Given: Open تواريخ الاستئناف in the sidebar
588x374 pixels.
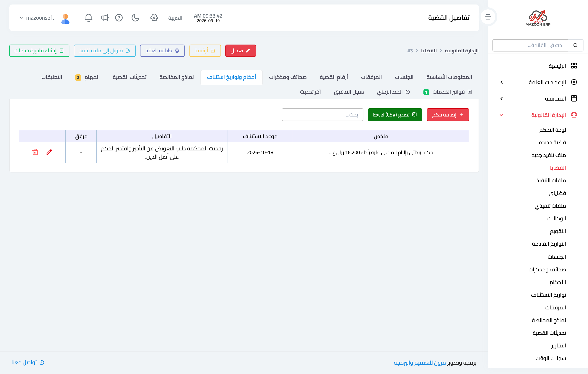Looking at the screenshot, I should (x=548, y=295).
